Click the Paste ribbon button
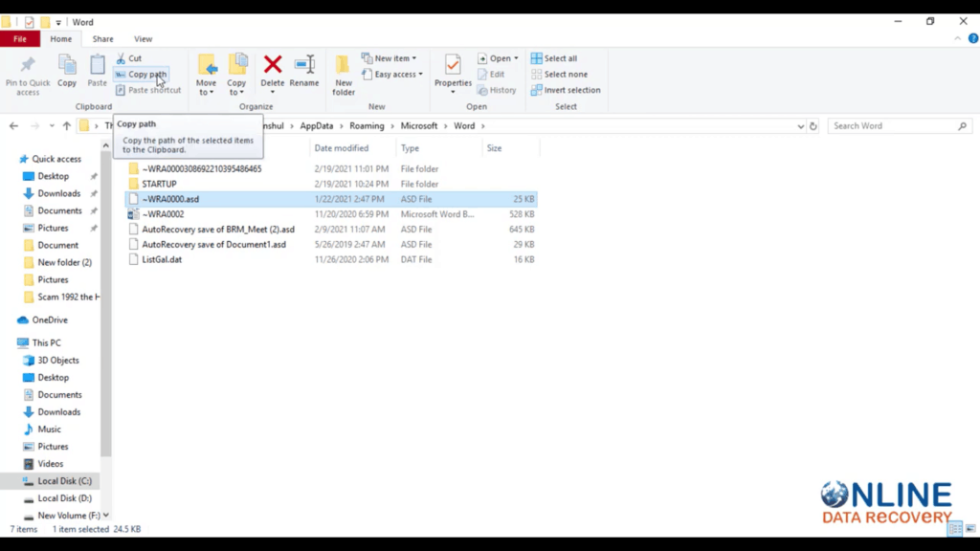This screenshot has width=980, height=551. tap(97, 71)
